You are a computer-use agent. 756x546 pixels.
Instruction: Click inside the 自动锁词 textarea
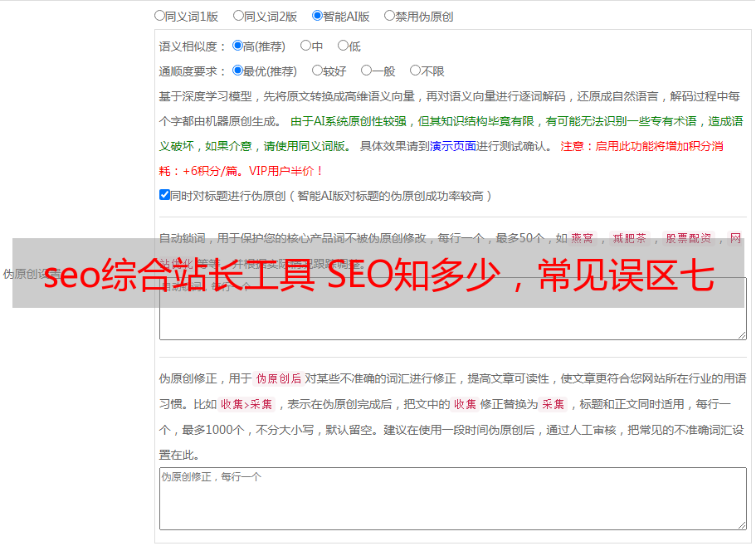pos(453,309)
